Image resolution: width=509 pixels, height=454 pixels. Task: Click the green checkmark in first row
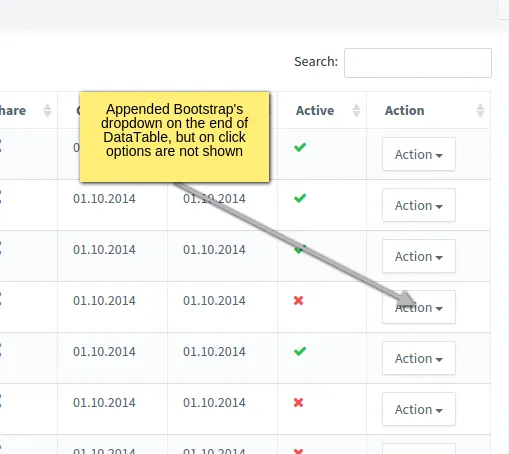tap(300, 147)
